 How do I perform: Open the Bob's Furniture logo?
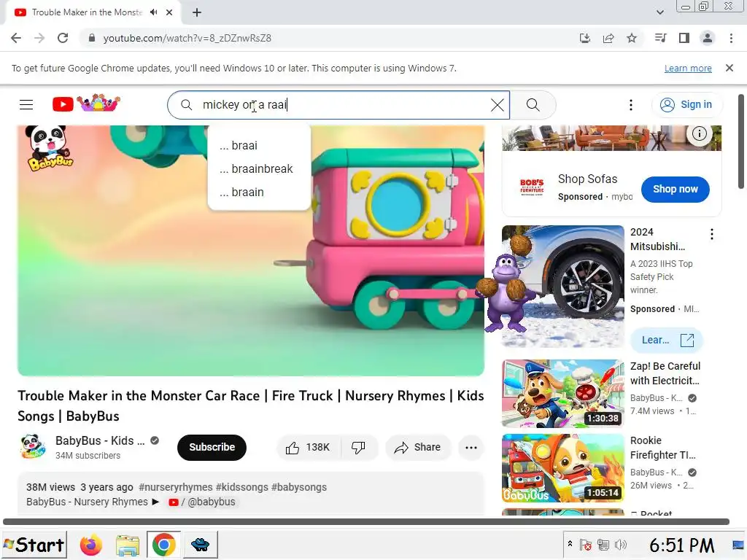click(x=532, y=187)
